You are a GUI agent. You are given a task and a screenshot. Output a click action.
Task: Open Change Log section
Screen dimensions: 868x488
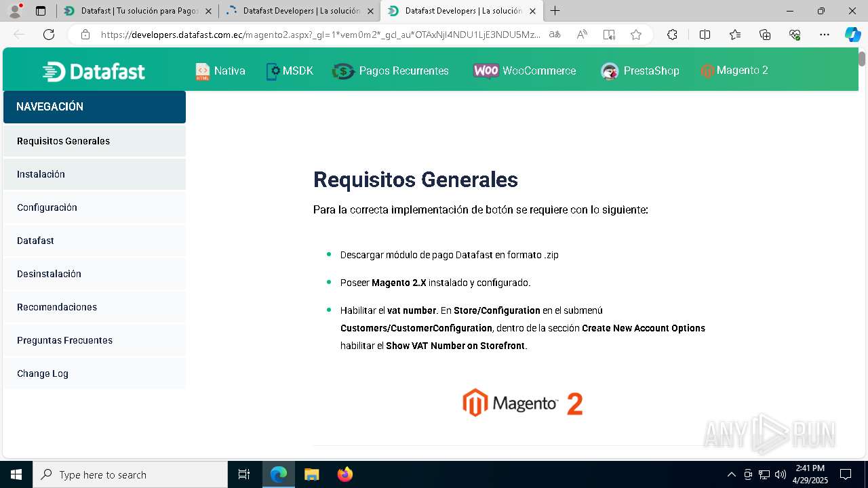pyautogui.click(x=94, y=373)
